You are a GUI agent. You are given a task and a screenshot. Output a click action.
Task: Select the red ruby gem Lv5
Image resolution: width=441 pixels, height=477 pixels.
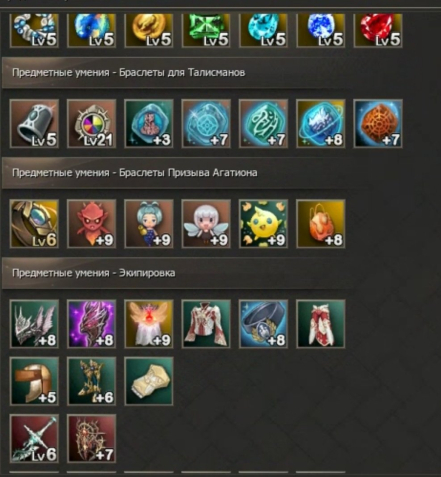378,30
